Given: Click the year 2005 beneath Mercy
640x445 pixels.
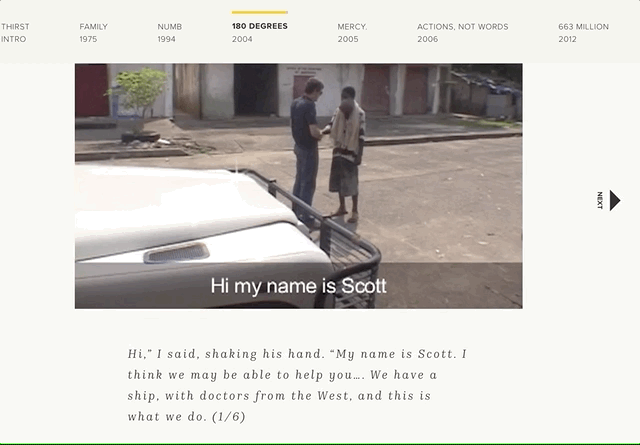Looking at the screenshot, I should [x=348, y=39].
